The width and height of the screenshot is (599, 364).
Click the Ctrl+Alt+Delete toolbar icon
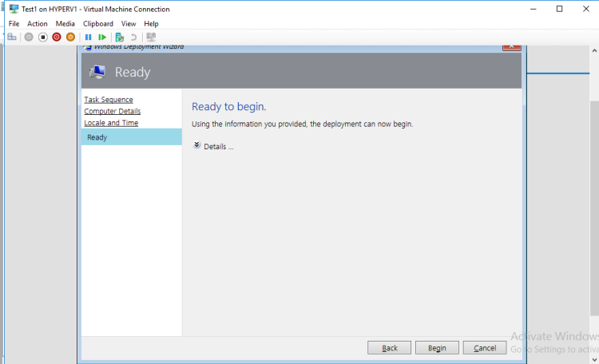tap(12, 37)
